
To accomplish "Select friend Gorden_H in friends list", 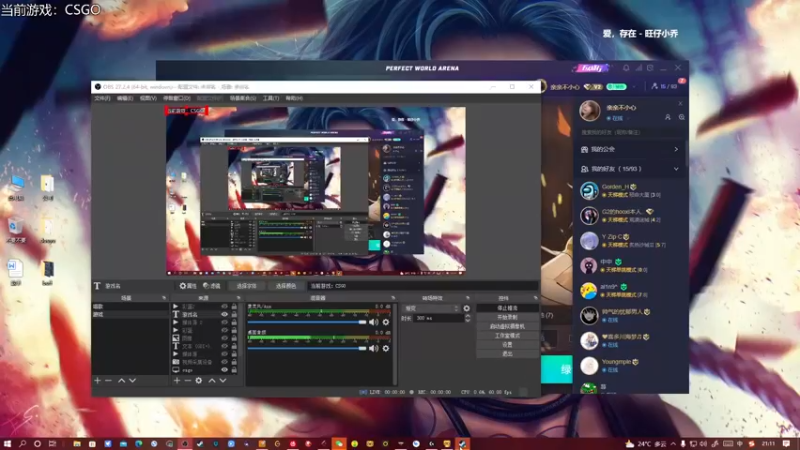I will 630,191.
